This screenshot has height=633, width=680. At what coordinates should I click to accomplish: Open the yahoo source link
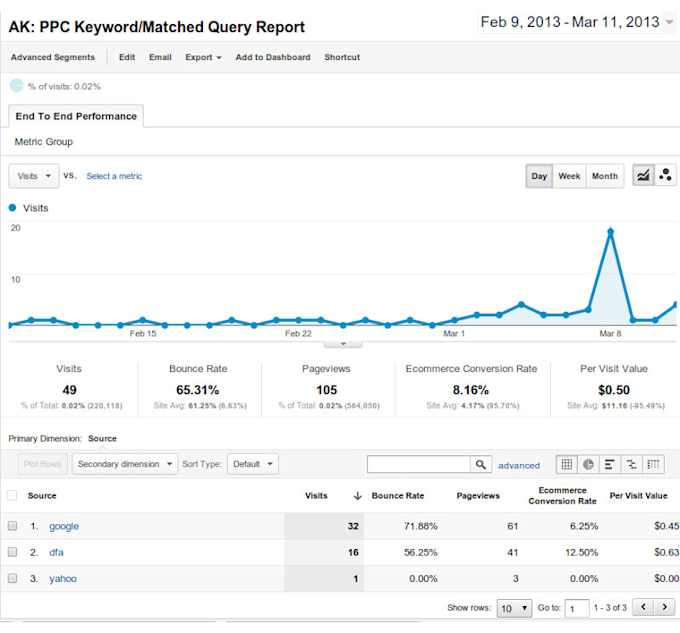(x=63, y=579)
